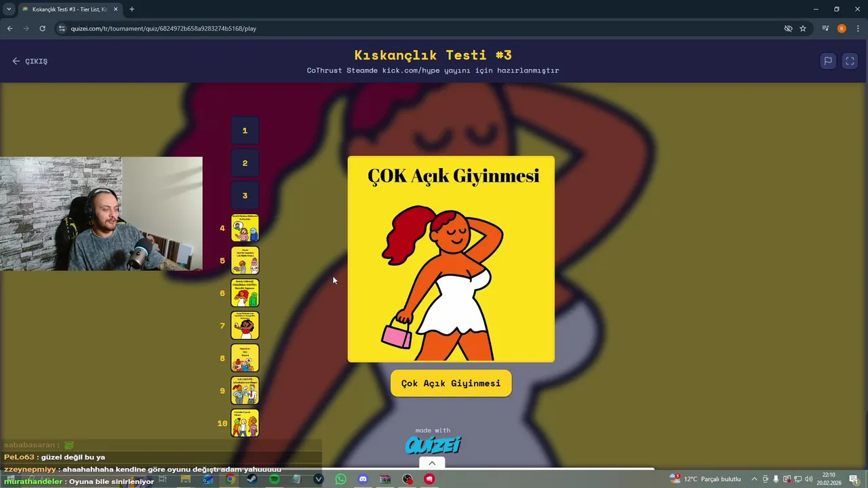
Task: Open Spotify from the taskbar
Action: 274,479
